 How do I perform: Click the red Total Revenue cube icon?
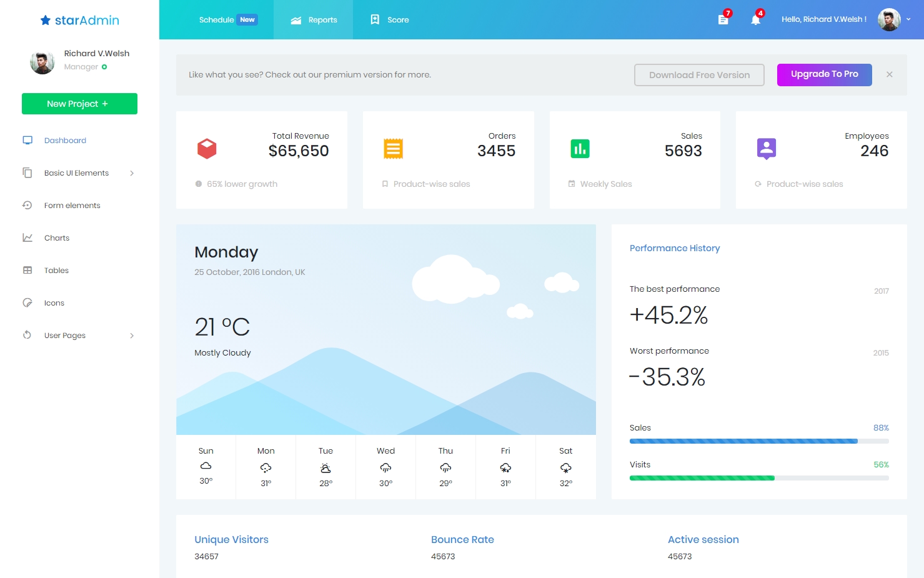click(207, 149)
